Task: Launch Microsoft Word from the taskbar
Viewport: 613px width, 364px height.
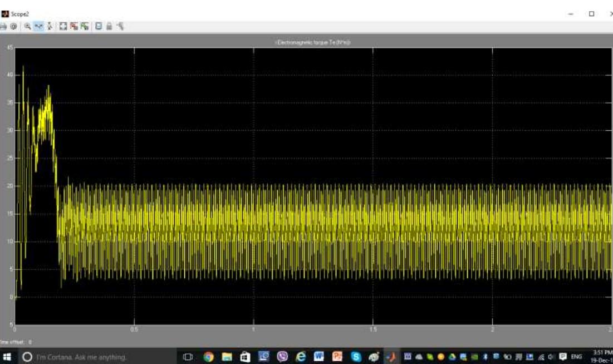Action: 318,355
